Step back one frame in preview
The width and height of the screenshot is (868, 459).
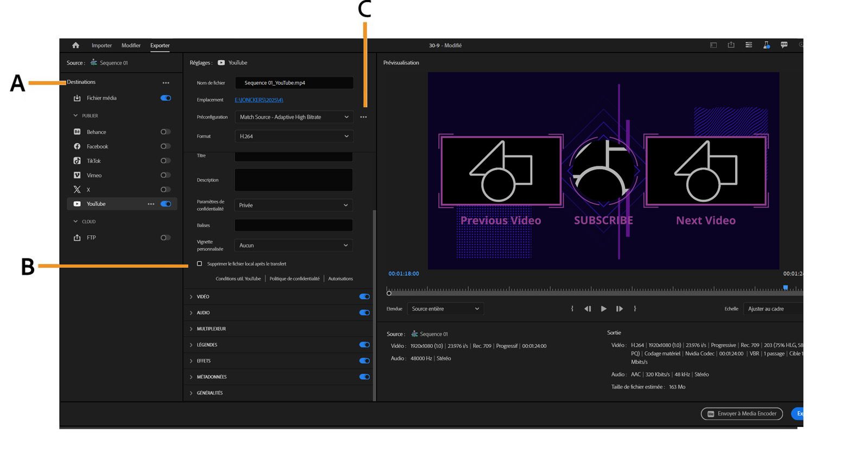point(588,309)
